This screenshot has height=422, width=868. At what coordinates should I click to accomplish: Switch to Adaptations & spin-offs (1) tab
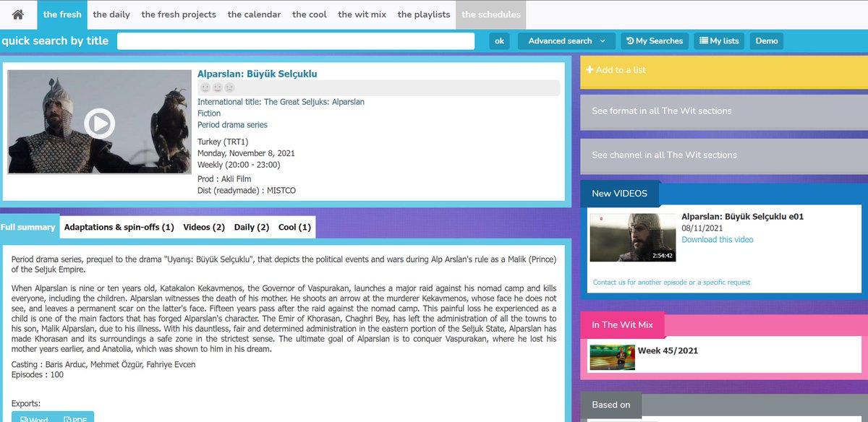[x=119, y=227]
